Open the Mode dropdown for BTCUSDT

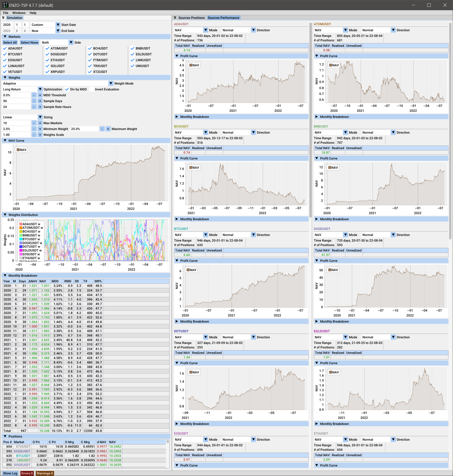click(206, 234)
